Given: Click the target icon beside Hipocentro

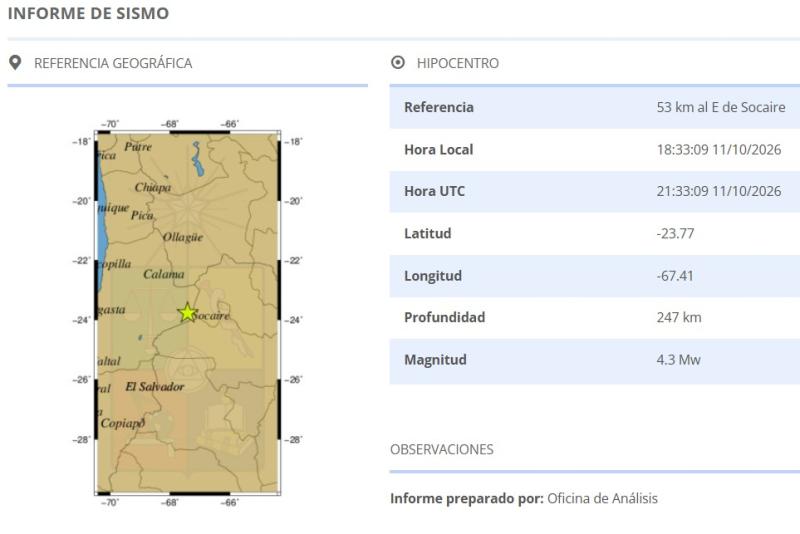Looking at the screenshot, I should point(398,63).
